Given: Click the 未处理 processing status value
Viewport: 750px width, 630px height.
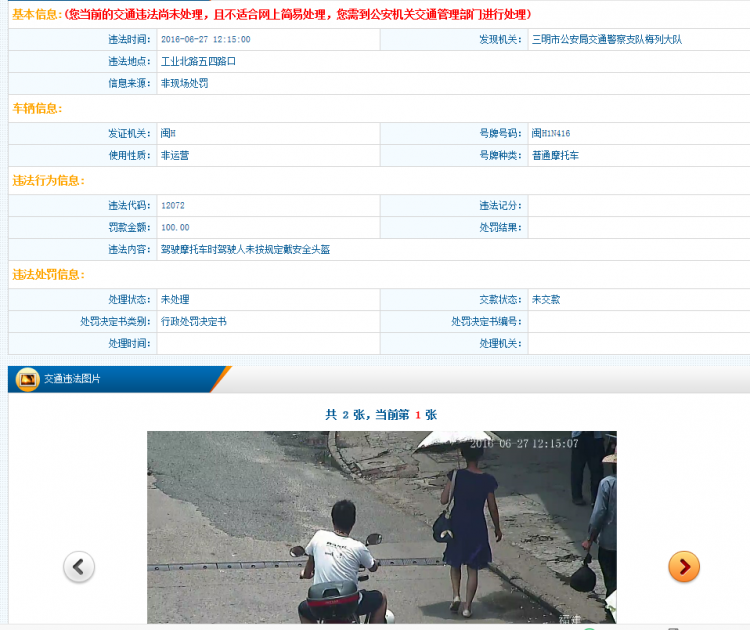Looking at the screenshot, I should [x=175, y=299].
